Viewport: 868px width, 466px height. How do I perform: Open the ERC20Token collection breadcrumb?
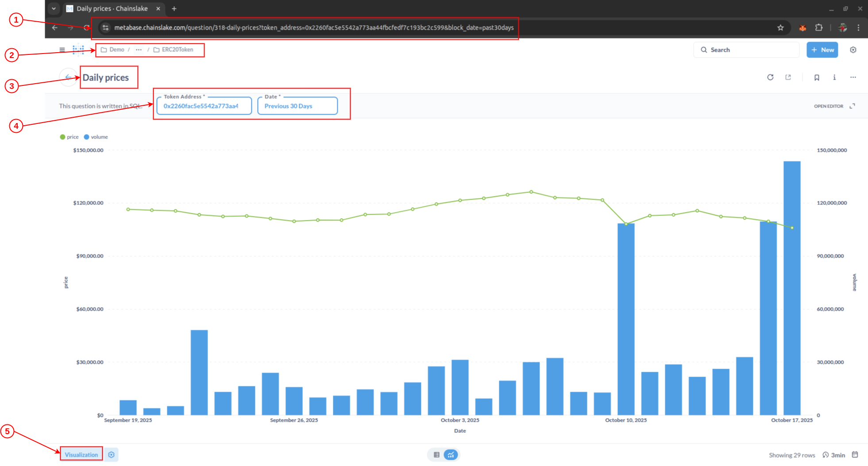177,50
